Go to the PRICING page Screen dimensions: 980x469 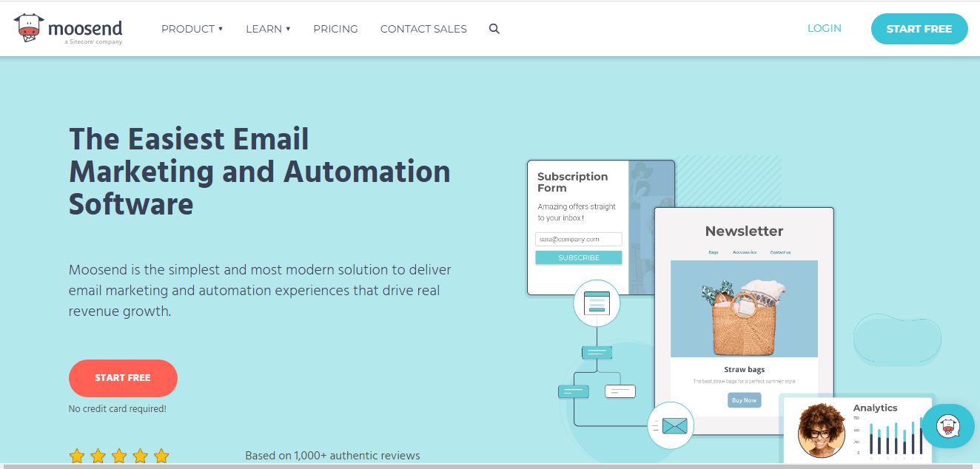335,29
